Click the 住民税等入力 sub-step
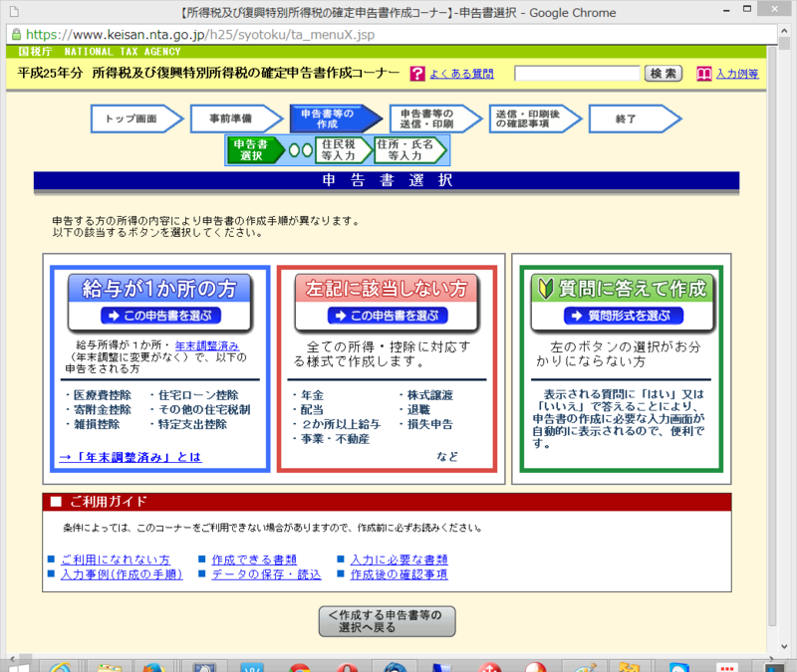 click(x=344, y=150)
